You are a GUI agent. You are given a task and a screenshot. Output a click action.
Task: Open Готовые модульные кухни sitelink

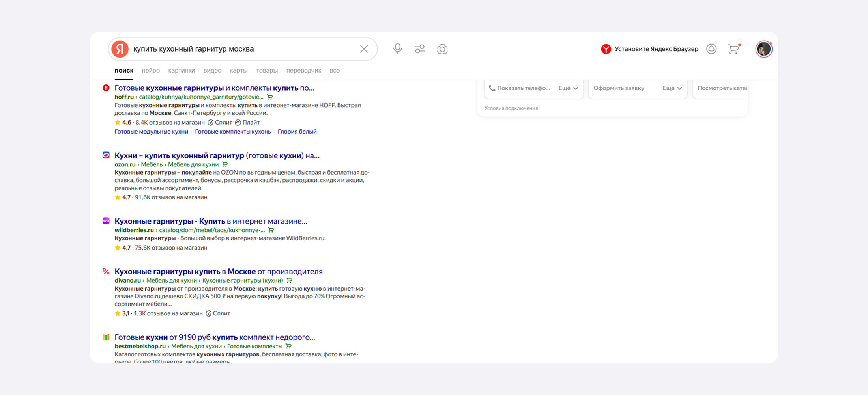point(151,132)
